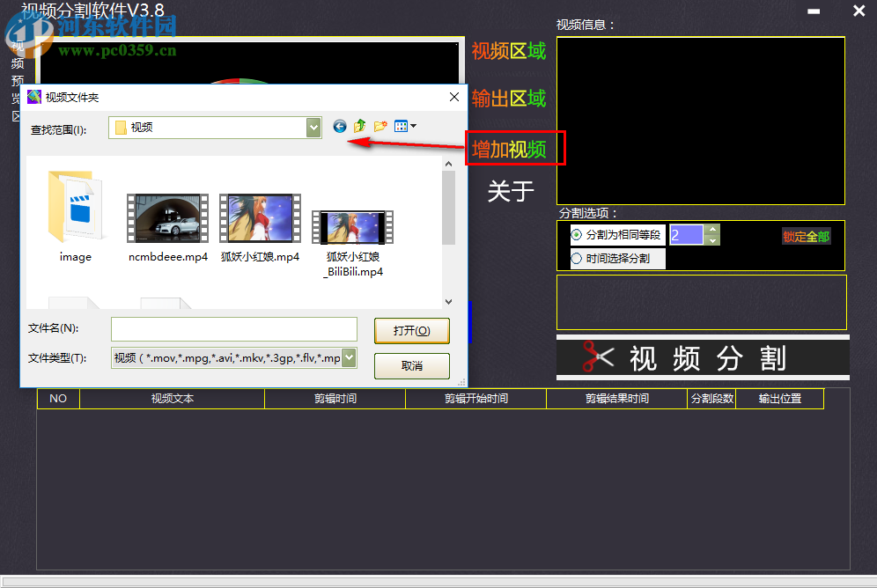Open the view menu icon in dialog

pos(405,127)
